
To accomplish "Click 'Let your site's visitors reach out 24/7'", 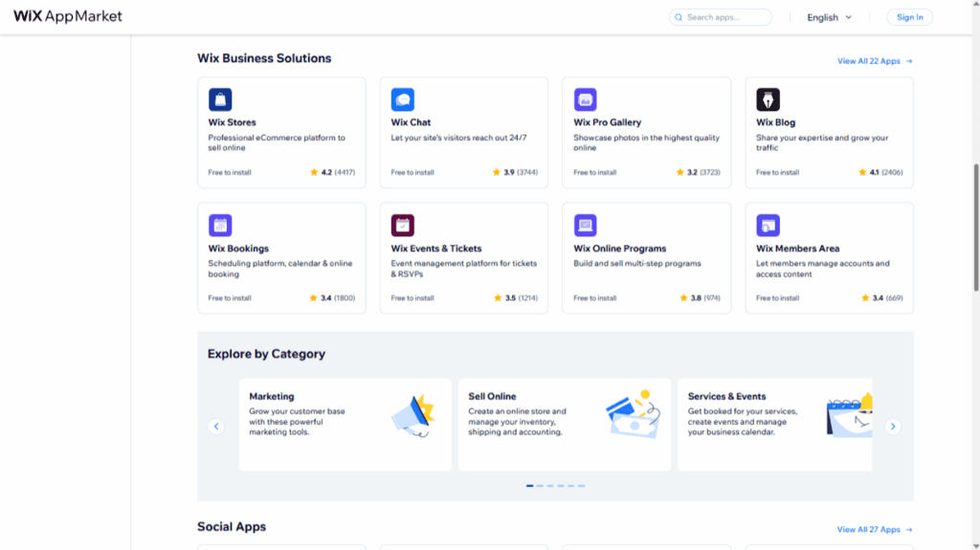I will click(458, 138).
